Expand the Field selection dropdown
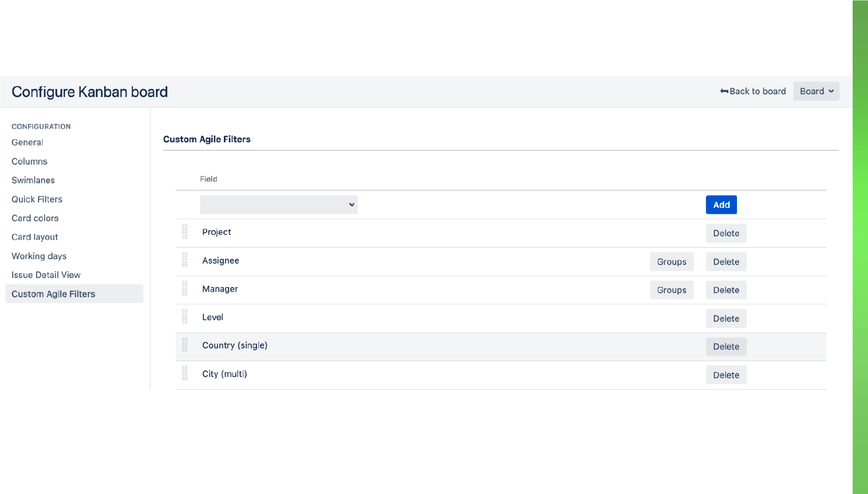Screen dimensions: 868x494 (279, 205)
